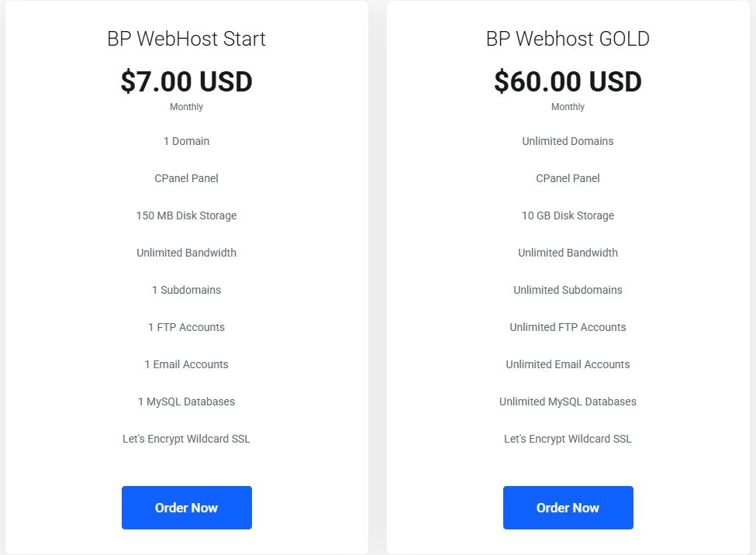
Task: Click 150 MB Disk Storage text
Action: point(186,215)
